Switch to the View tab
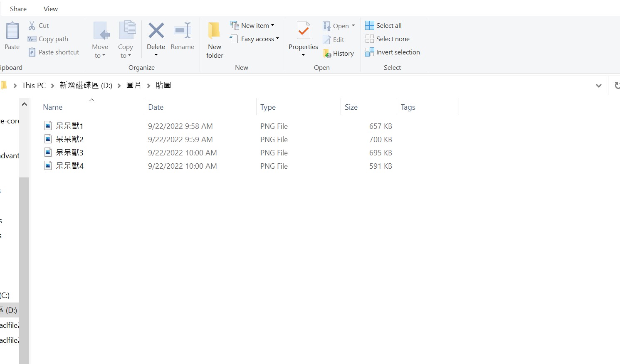Viewport: 620px width, 364px height. coord(50,8)
